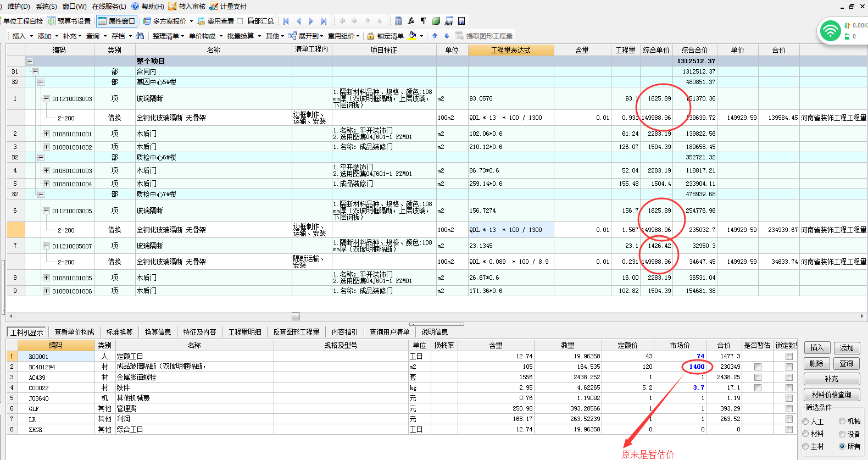Select the 主材 filter radio button
The image size is (868, 460).
805,446
